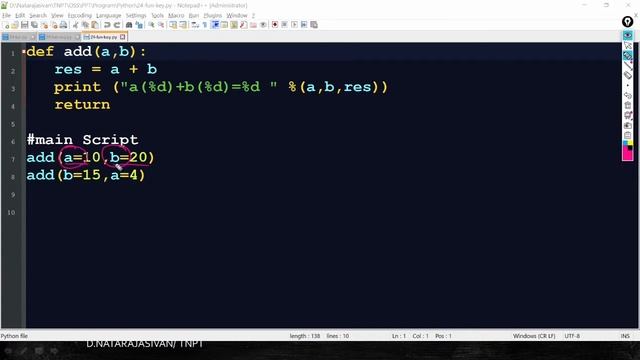640x360 pixels.
Task: Open the Replace toolbar icon
Action: pyautogui.click(x=139, y=25)
